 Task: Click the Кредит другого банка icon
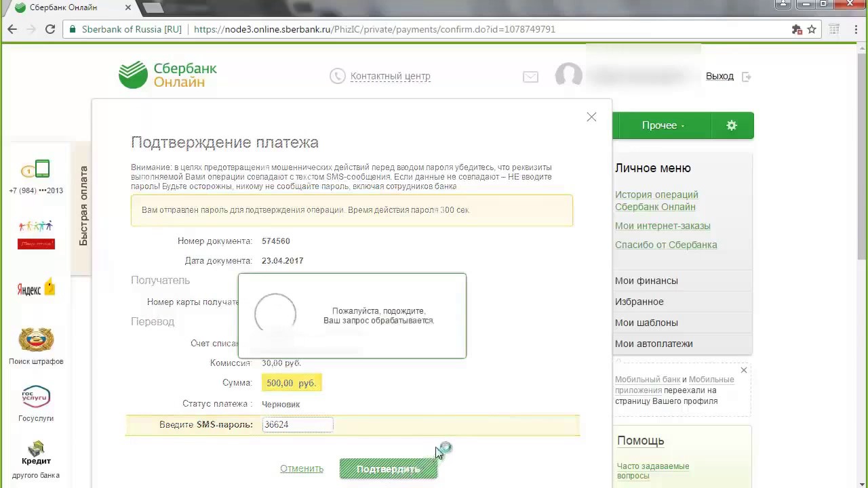[x=36, y=460]
